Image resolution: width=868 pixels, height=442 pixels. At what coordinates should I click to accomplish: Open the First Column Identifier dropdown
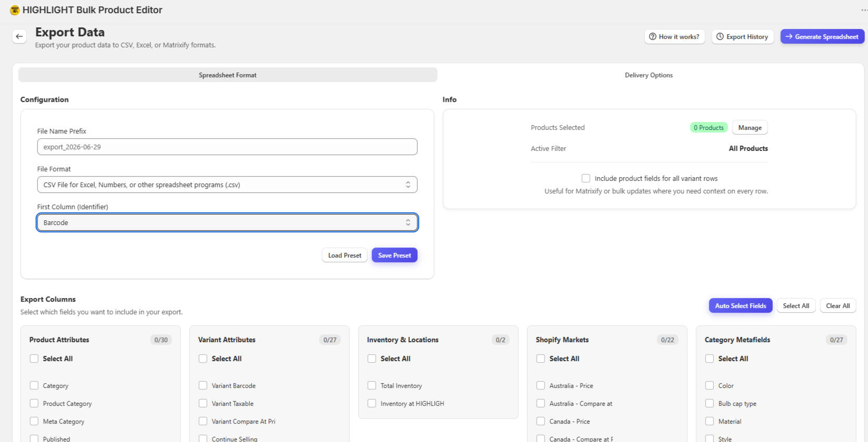[227, 222]
